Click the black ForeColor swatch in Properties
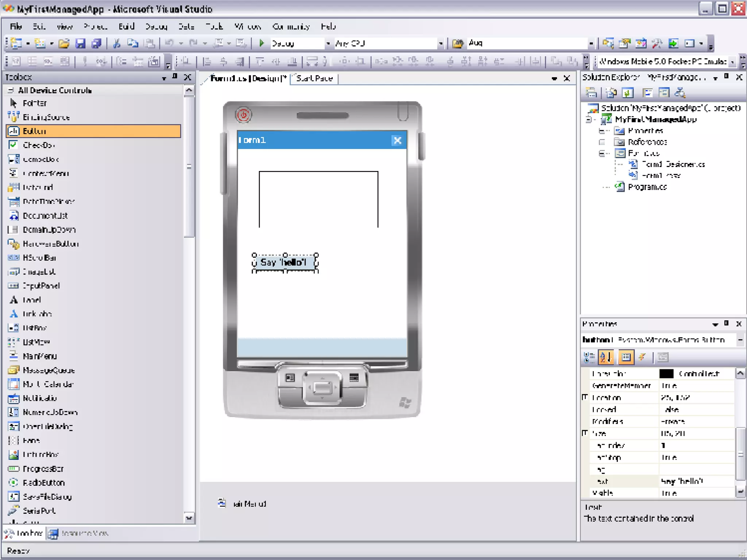 (x=666, y=374)
